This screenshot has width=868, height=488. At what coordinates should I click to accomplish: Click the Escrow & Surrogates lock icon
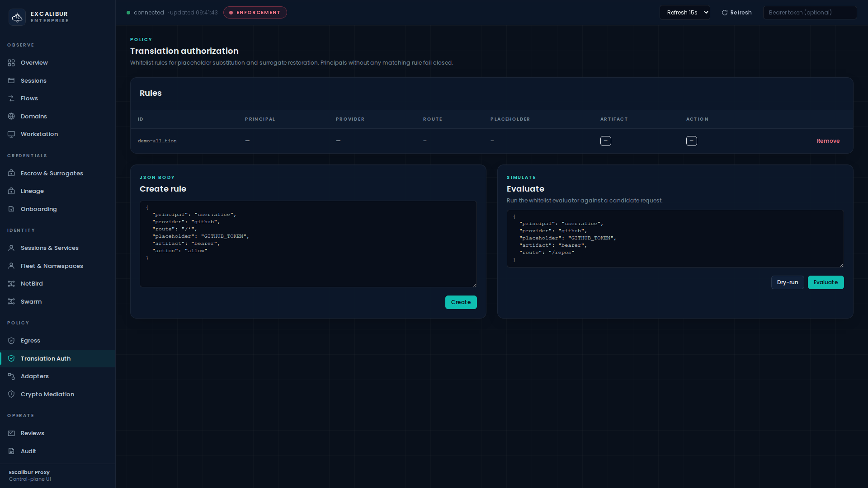[11, 174]
